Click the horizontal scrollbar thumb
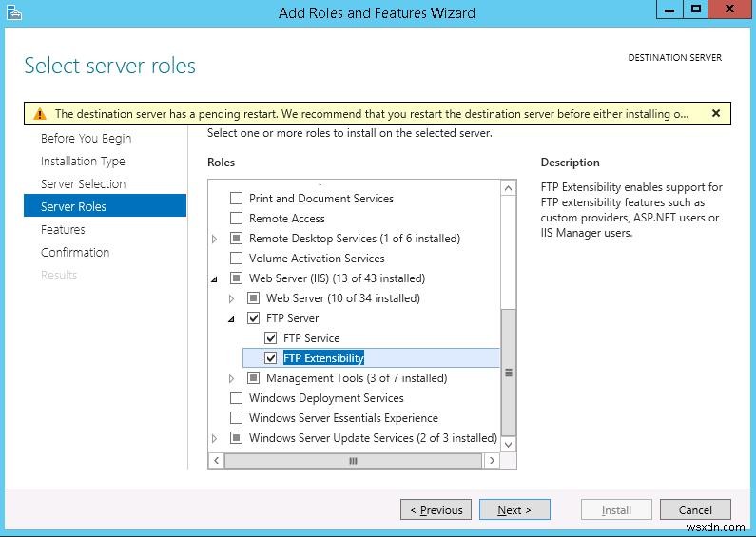This screenshot has height=537, width=756. pyautogui.click(x=353, y=460)
